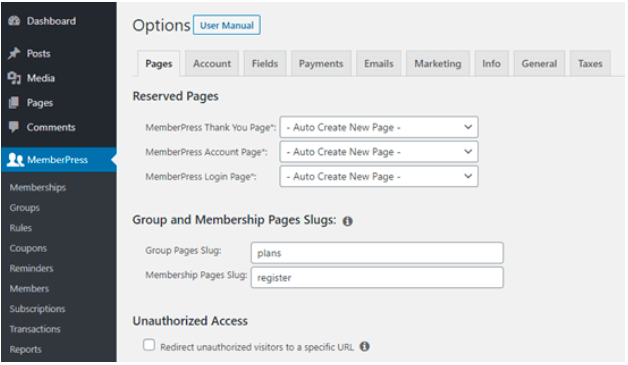Screen dimensions: 628x365
Task: Click the MemberPress Account Page label
Action: coord(206,152)
